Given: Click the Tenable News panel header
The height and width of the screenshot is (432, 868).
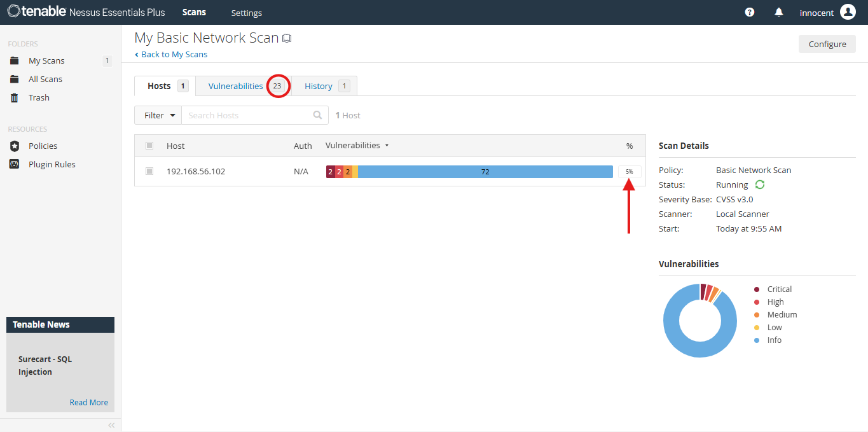Looking at the screenshot, I should tap(60, 324).
